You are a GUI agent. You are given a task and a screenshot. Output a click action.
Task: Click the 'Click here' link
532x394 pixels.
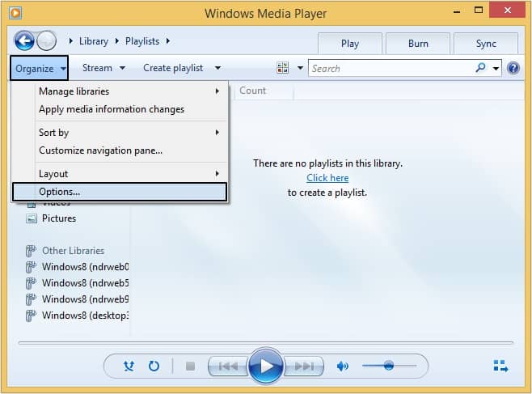pos(327,178)
